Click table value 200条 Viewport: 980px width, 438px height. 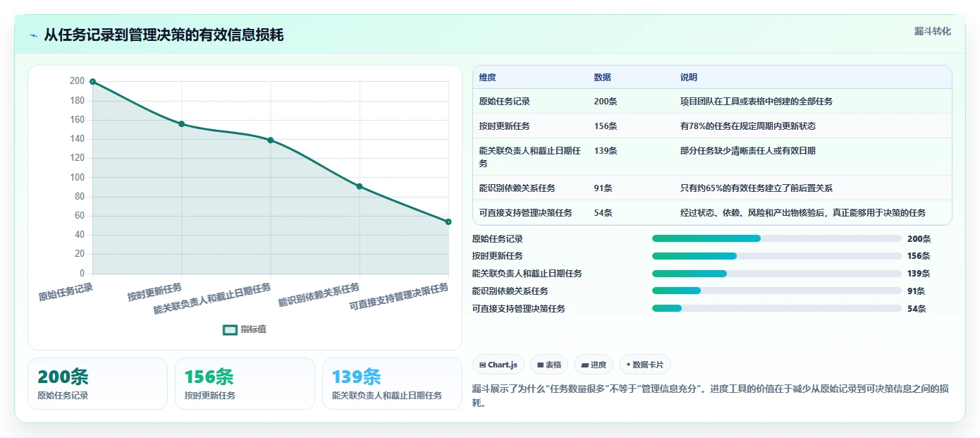pos(606,102)
